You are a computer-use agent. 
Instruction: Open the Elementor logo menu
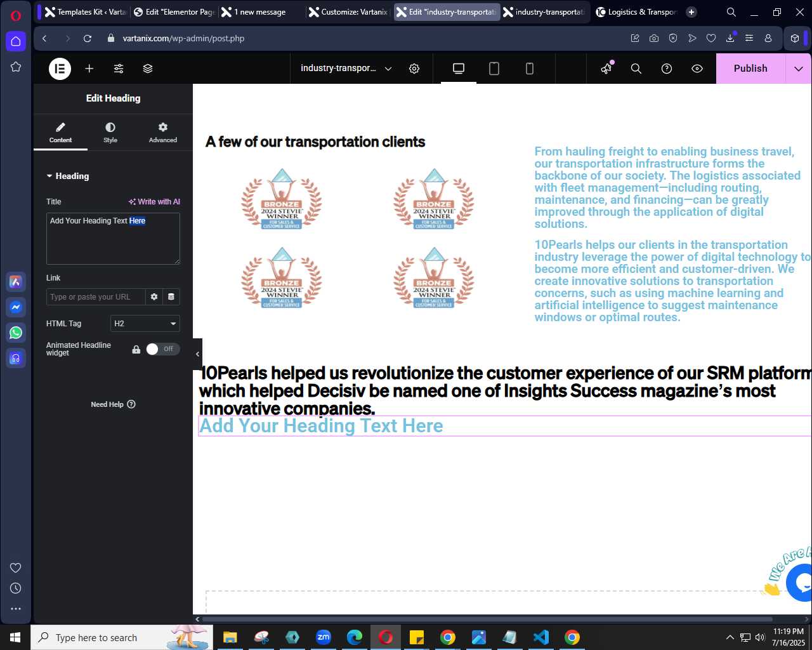tap(60, 69)
